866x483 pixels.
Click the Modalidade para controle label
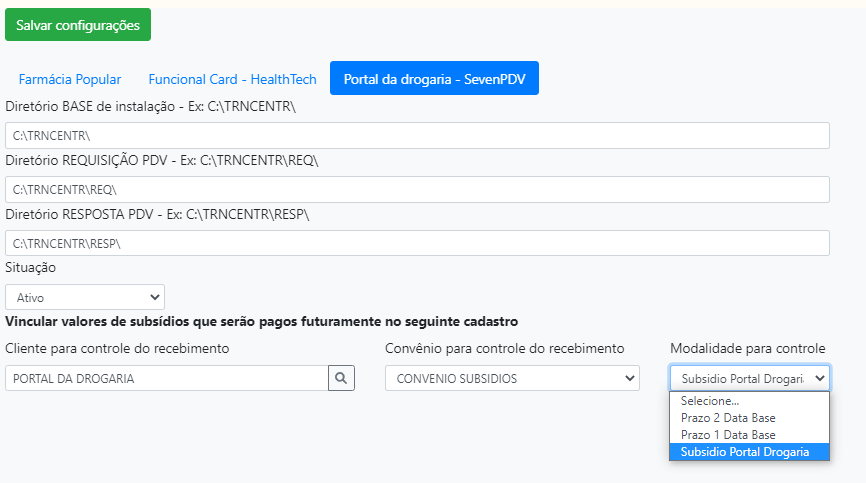pyautogui.click(x=747, y=348)
